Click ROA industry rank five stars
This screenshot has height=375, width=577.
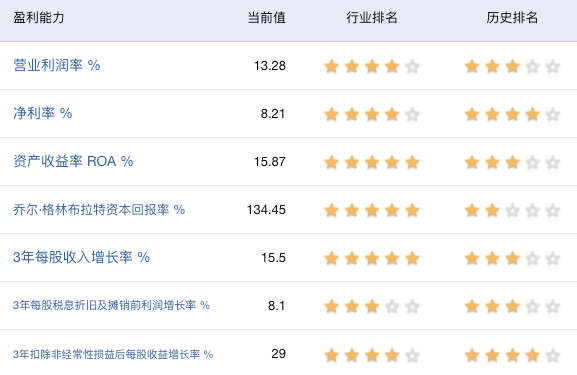pos(372,162)
